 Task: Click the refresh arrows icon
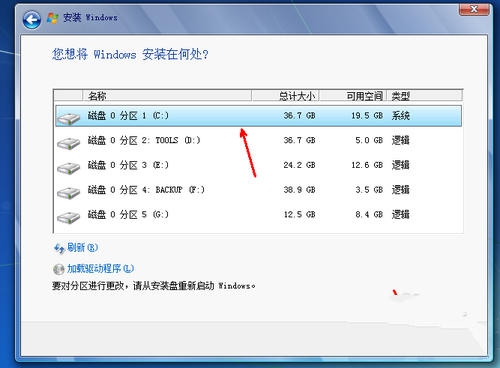click(x=59, y=248)
